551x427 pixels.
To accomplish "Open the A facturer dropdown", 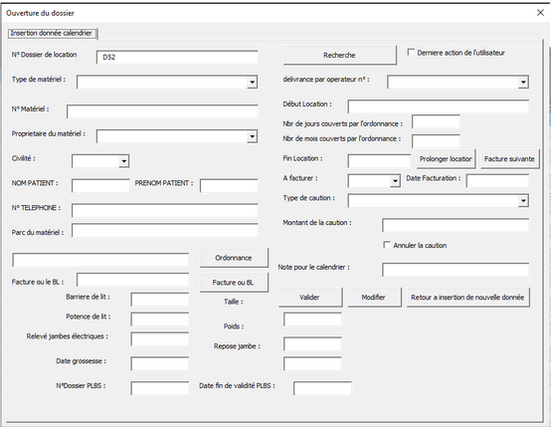I will pyautogui.click(x=395, y=181).
